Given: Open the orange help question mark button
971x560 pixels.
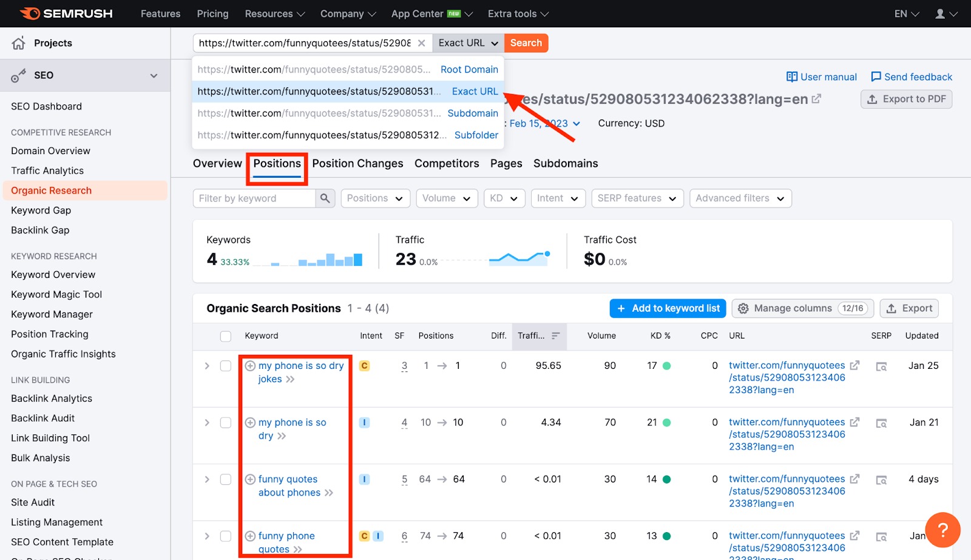Looking at the screenshot, I should pyautogui.click(x=942, y=530).
